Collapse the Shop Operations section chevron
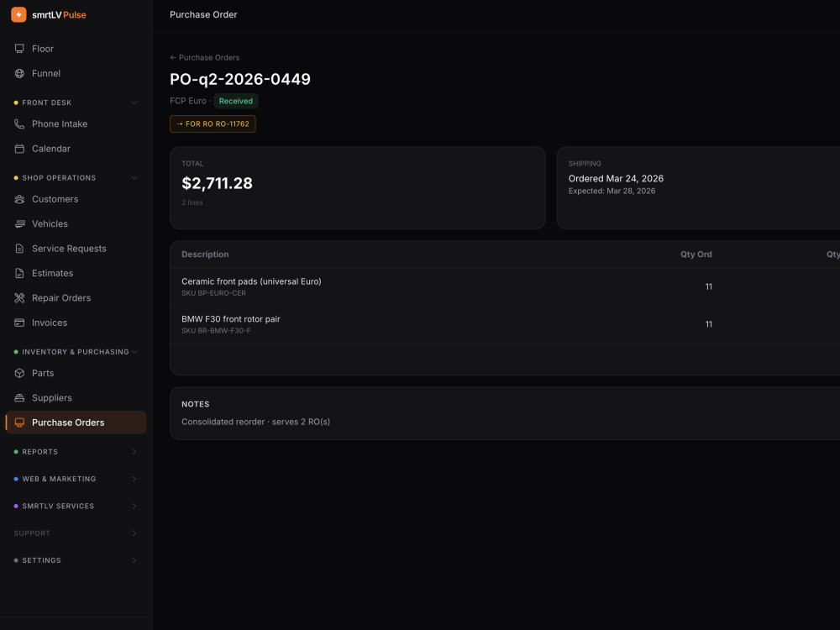 [x=134, y=177]
